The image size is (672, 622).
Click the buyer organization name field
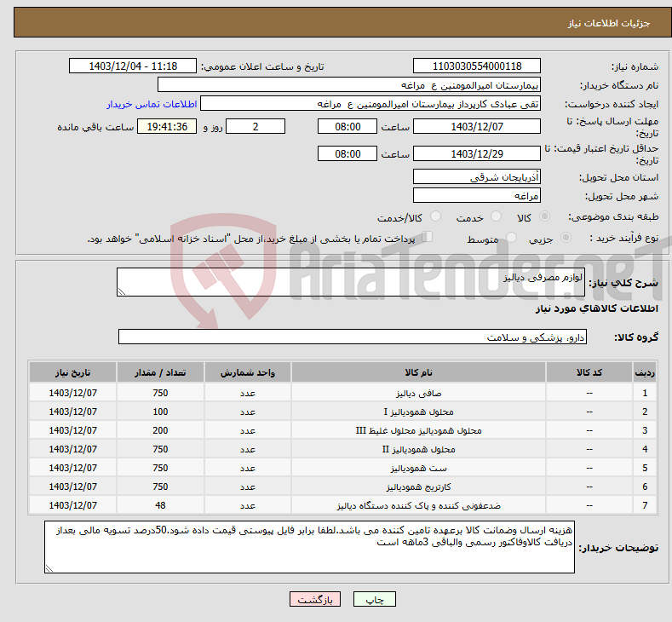[349, 85]
